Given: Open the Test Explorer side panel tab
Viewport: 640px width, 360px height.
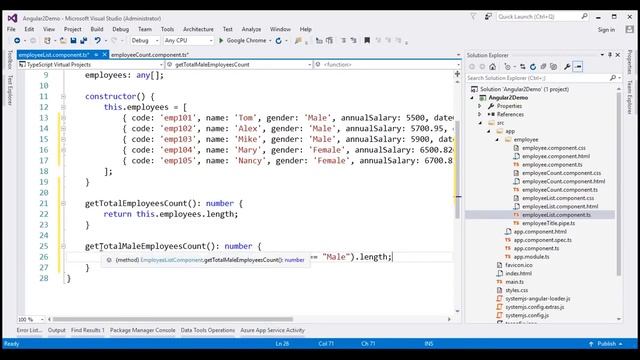Looking at the screenshot, I should pyautogui.click(x=10, y=90).
